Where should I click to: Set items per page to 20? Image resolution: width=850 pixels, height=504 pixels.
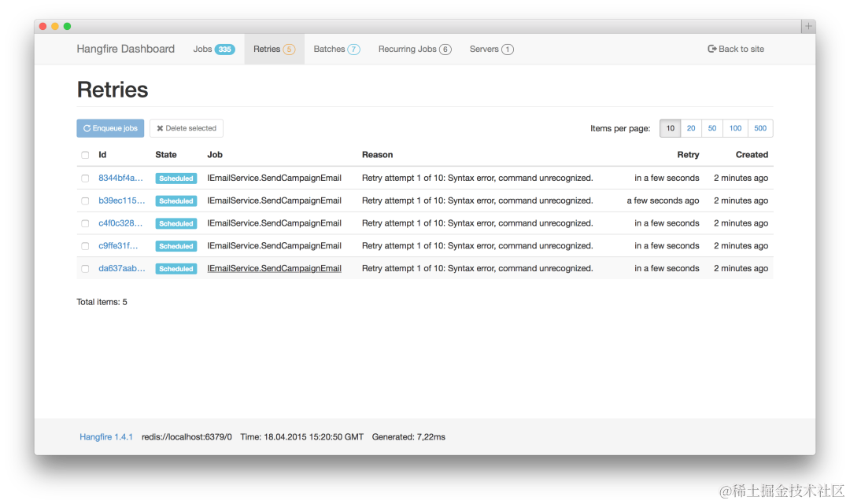691,128
